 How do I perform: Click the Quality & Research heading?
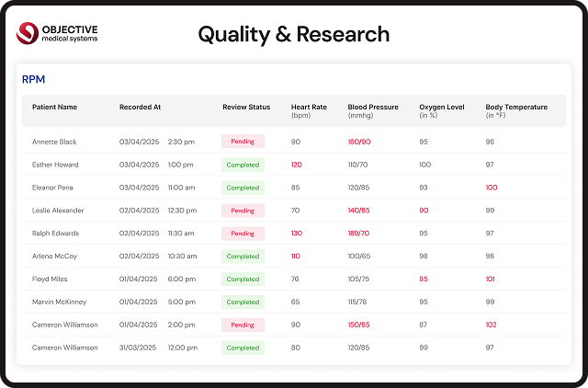pyautogui.click(x=294, y=35)
